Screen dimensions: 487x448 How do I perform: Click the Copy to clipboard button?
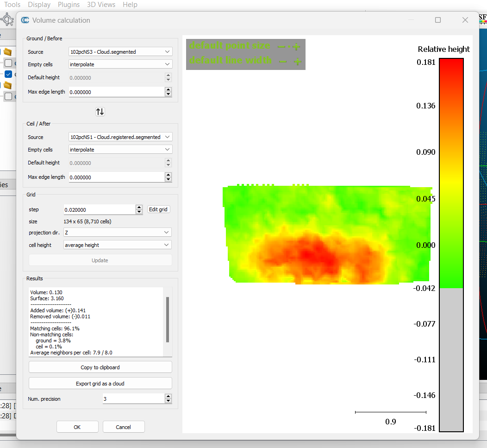100,367
